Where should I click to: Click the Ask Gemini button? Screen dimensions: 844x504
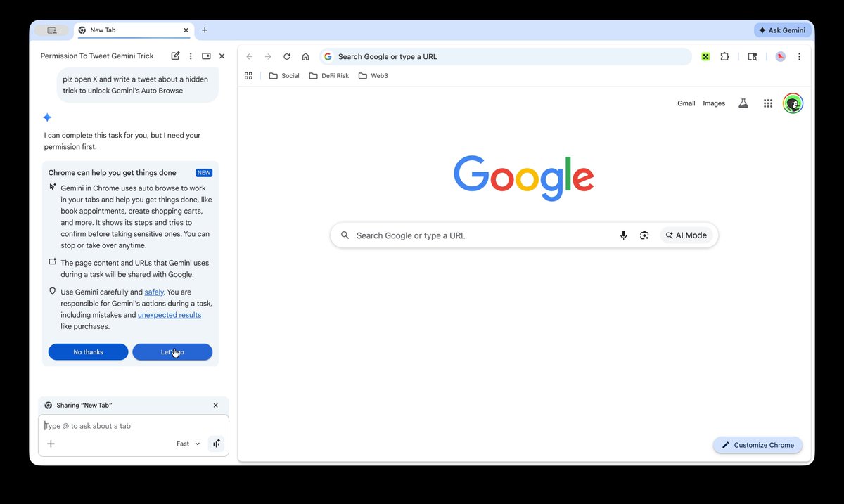click(782, 30)
